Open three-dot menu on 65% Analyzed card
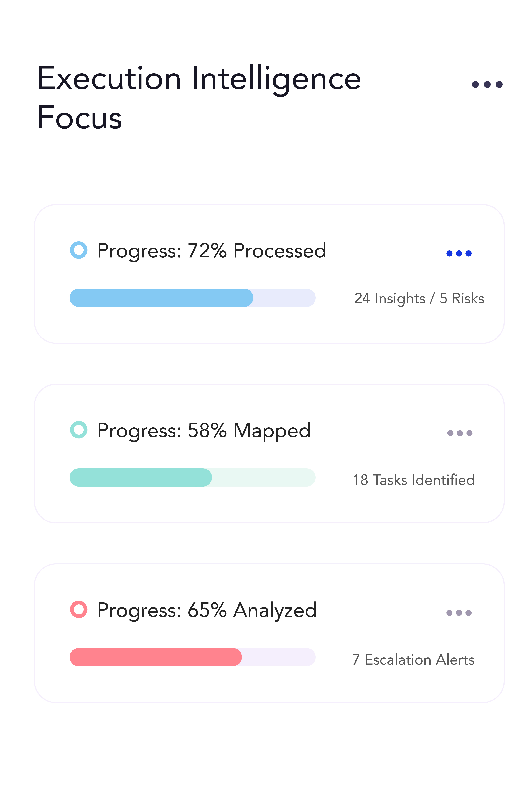Screen dimensions: 532x785 [459, 613]
